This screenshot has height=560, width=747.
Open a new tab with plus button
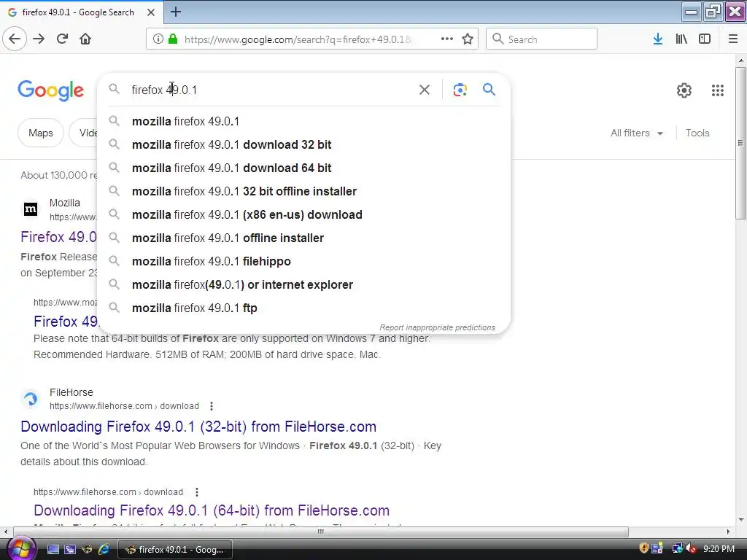click(176, 12)
